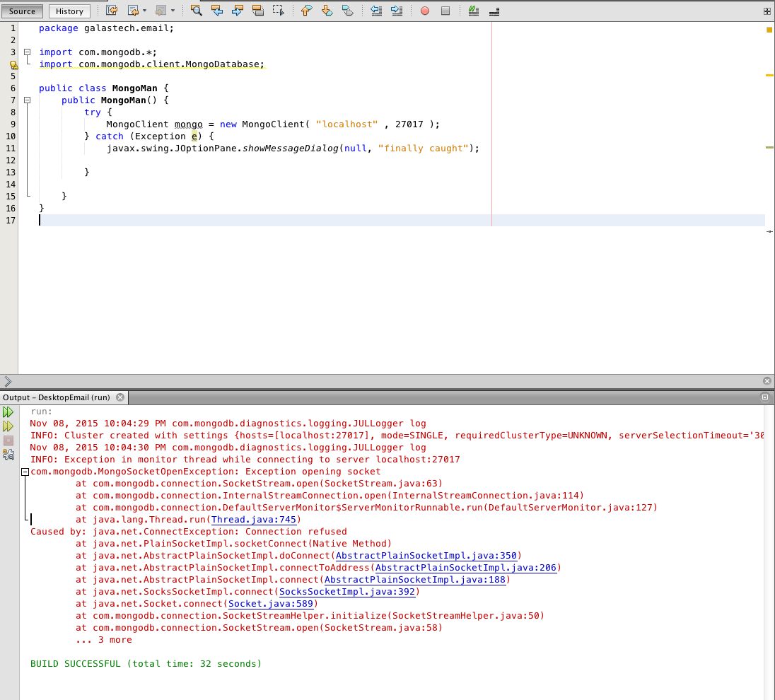The image size is (775, 700).
Task: Click Shift Line Left icon
Action: [376, 11]
